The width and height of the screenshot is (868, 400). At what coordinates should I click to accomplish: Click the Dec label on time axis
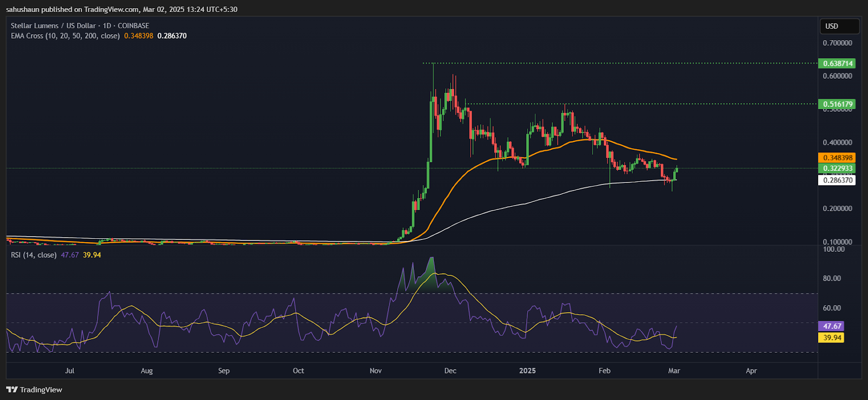click(x=450, y=371)
